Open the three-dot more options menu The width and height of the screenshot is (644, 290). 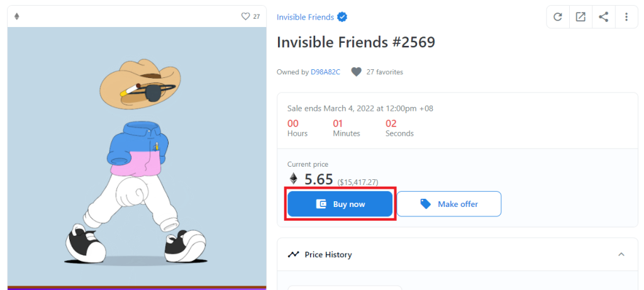click(x=626, y=17)
